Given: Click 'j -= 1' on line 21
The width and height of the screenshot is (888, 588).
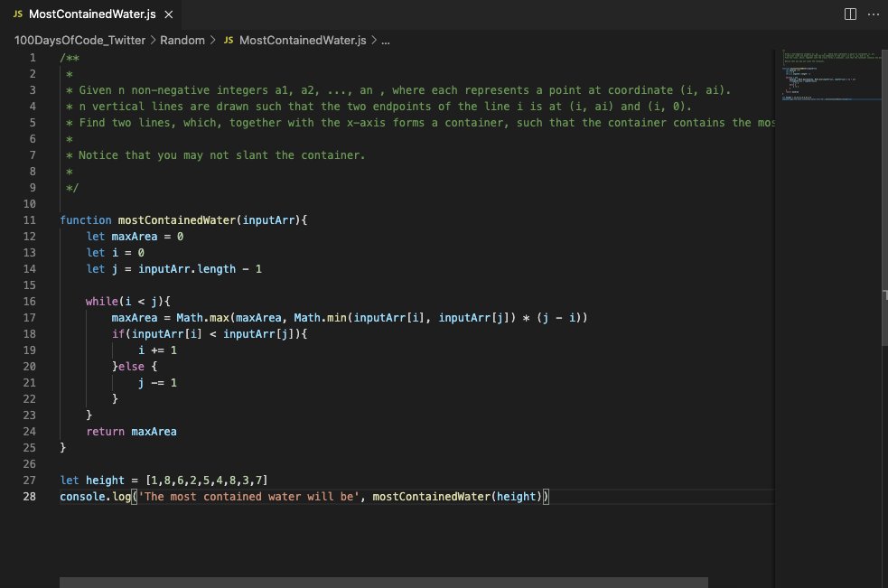Looking at the screenshot, I should 157,383.
